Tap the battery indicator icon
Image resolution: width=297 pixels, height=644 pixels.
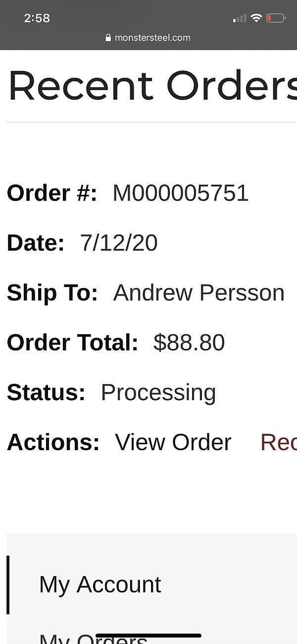[276, 18]
